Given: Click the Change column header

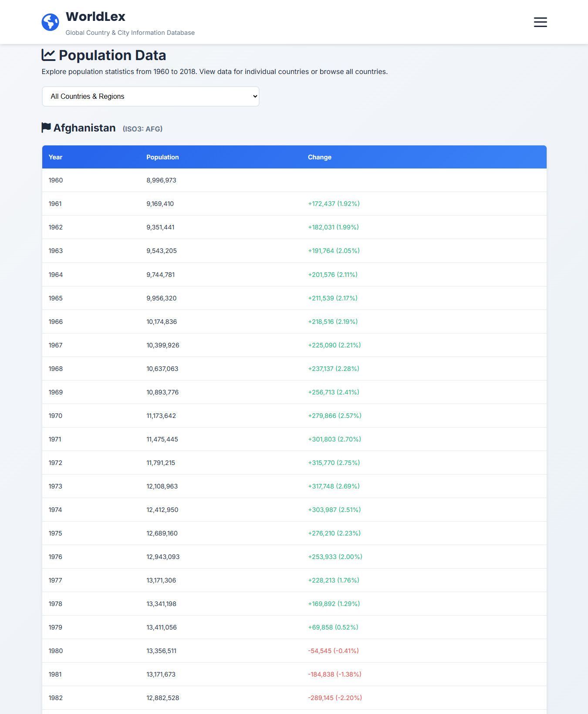Looking at the screenshot, I should coord(319,157).
